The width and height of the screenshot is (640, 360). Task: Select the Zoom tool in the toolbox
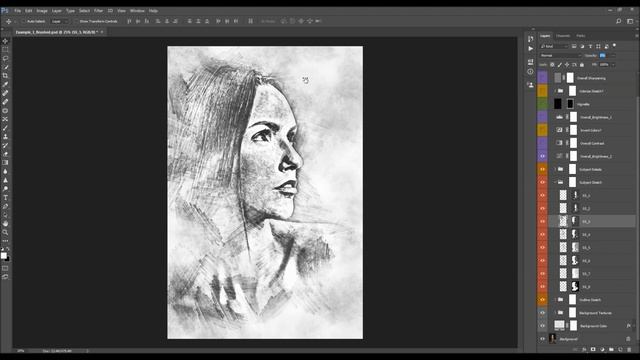[5, 232]
